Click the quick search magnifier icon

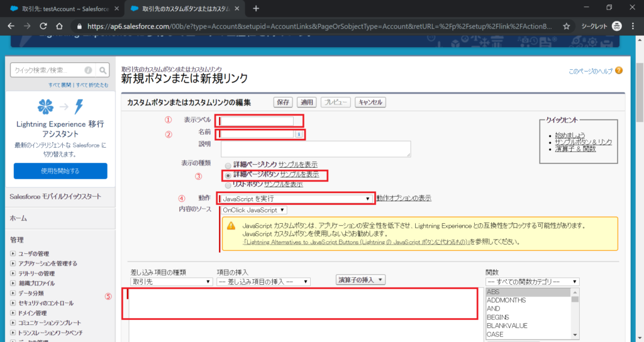tap(103, 70)
